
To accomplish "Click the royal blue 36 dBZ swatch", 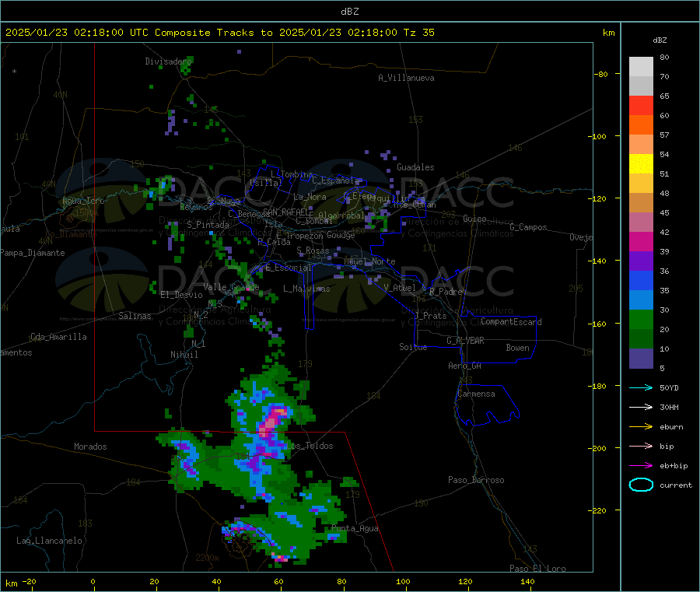I will pyautogui.click(x=641, y=280).
